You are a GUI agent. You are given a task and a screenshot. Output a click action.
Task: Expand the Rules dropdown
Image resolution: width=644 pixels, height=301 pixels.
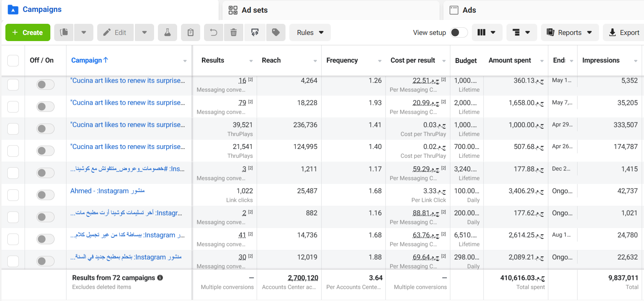pyautogui.click(x=310, y=33)
